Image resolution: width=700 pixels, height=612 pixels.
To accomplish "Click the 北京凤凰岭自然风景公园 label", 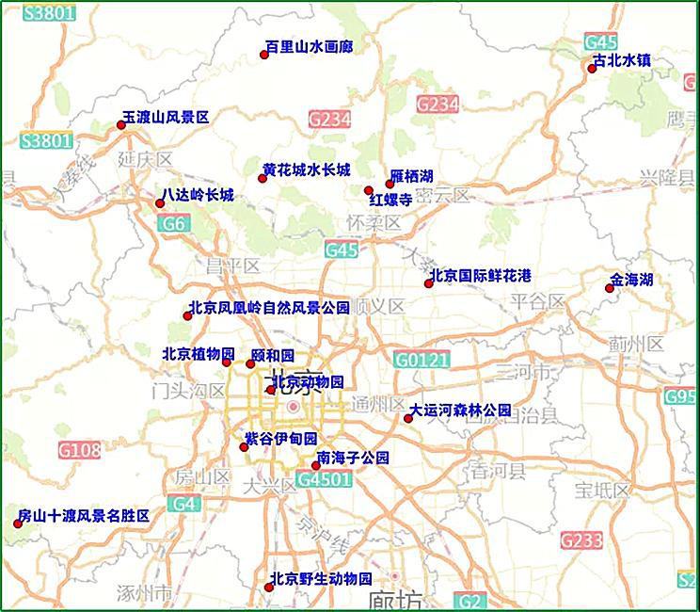I will 269,307.
